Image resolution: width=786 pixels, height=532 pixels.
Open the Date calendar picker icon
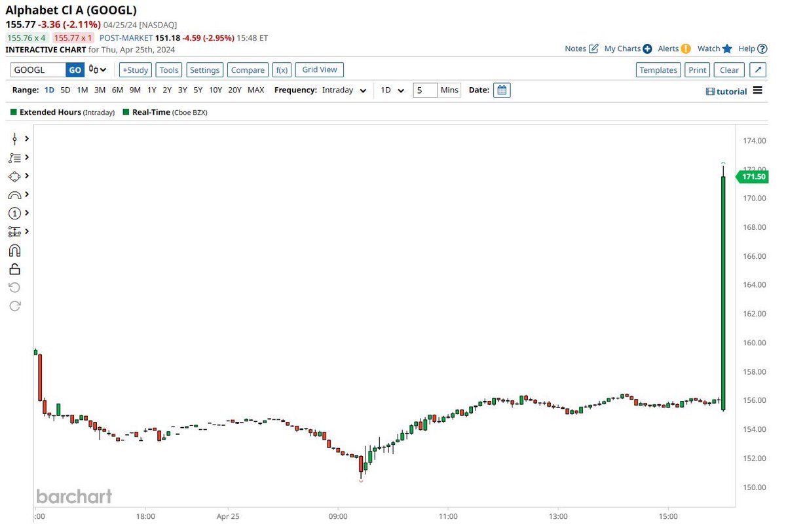point(502,90)
